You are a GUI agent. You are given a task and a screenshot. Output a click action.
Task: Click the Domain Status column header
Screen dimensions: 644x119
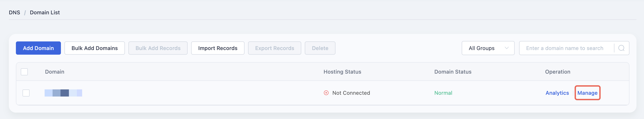pyautogui.click(x=453, y=72)
